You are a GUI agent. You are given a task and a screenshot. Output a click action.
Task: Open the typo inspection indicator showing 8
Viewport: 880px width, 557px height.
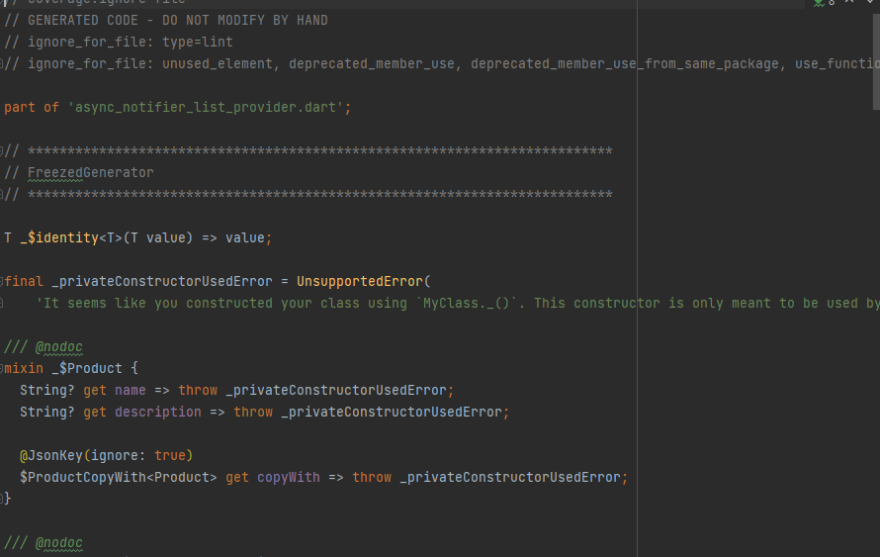[824, 3]
